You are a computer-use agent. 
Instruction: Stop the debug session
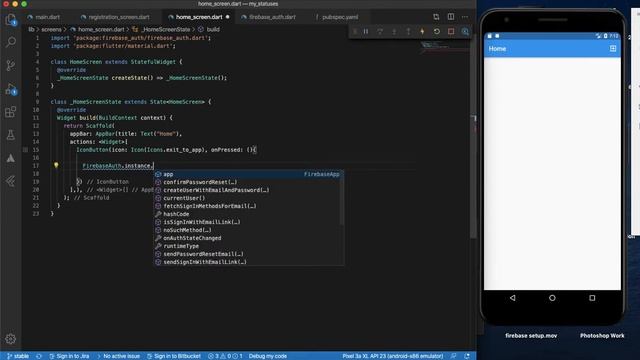coord(451,31)
